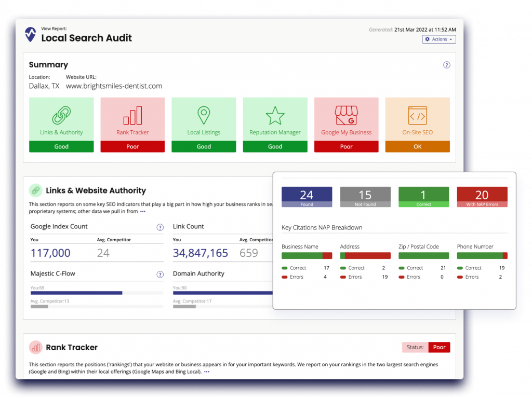
Task: Click the Rank Tracker Poor status badge
Action: [x=439, y=348]
